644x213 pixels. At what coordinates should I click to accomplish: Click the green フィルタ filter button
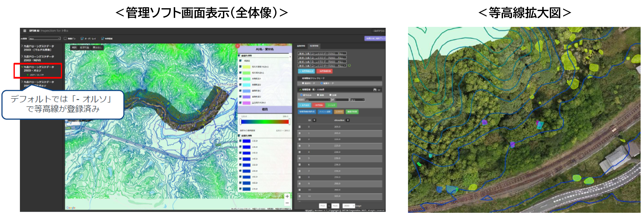331,105
